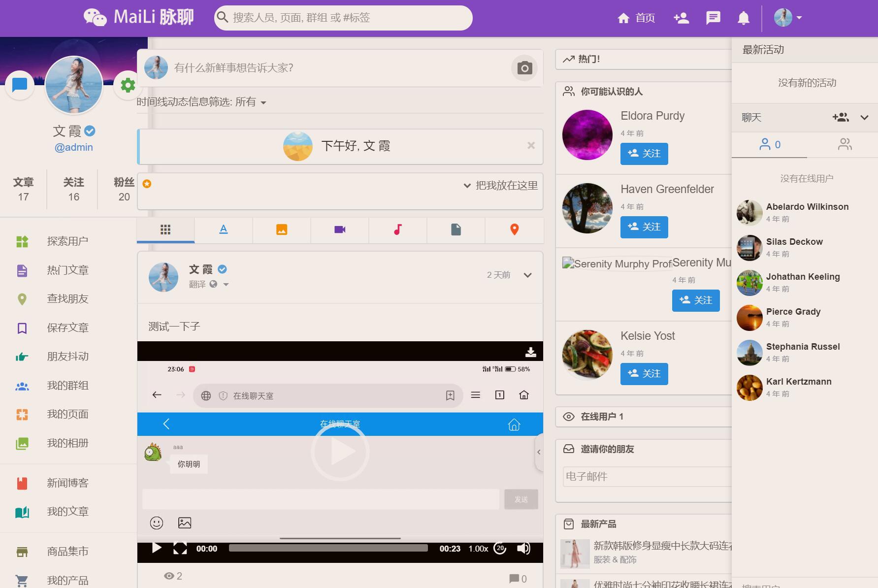Select the files filter tab

(x=456, y=229)
